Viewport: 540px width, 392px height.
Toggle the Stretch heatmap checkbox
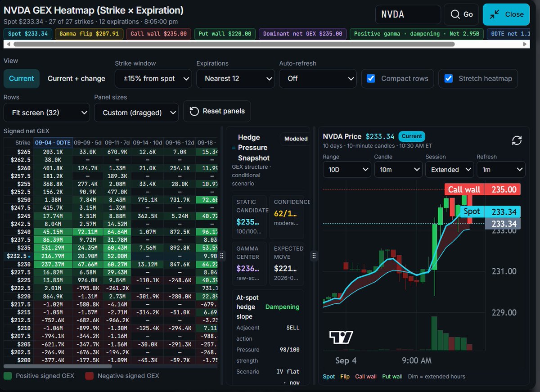(449, 78)
